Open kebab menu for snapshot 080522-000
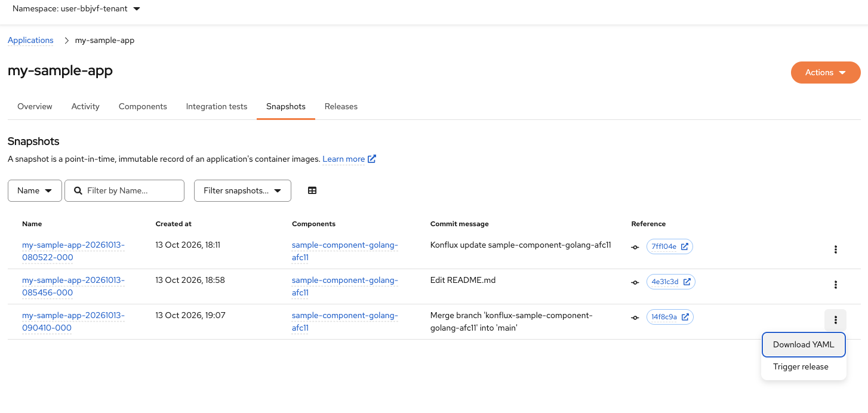 click(x=835, y=249)
